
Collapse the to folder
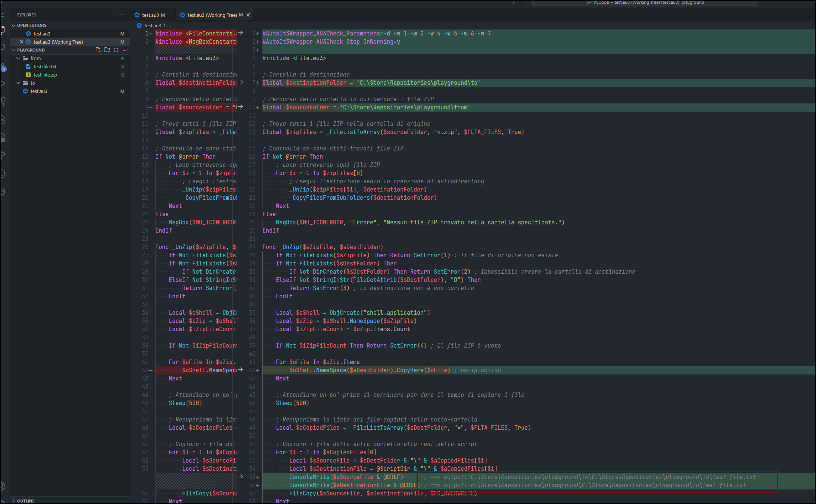18,83
